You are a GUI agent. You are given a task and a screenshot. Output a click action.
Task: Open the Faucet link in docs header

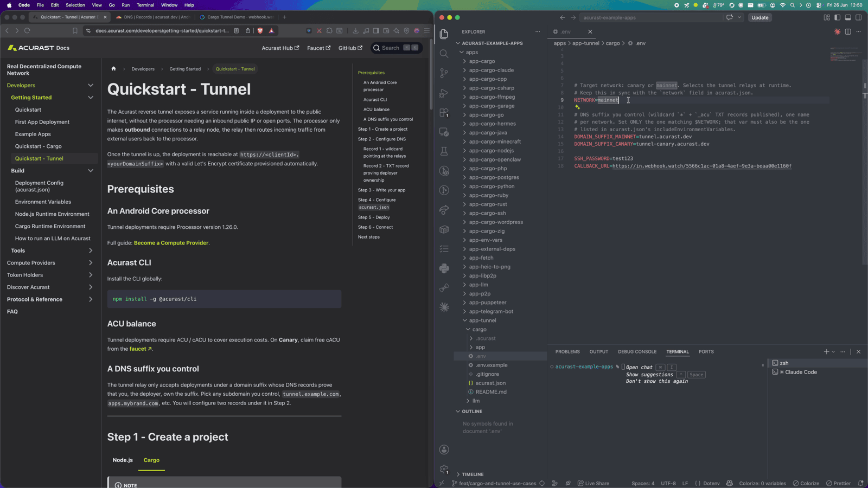[318, 48]
